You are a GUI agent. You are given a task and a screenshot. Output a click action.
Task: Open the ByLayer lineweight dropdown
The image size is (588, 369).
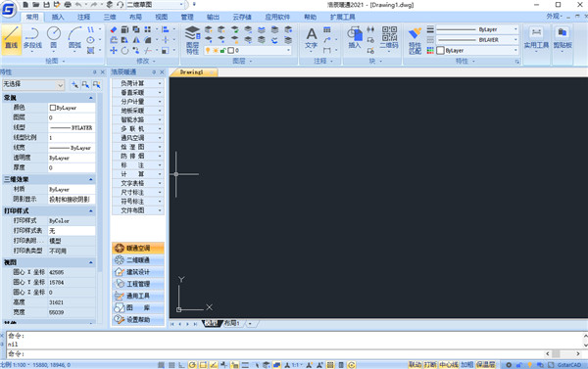(477, 29)
